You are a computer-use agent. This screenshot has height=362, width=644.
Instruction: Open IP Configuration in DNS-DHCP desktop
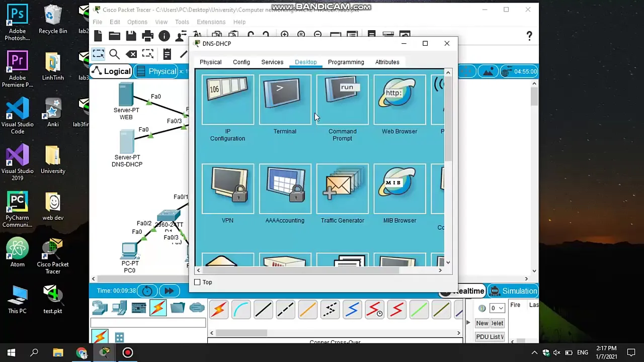[x=227, y=100]
